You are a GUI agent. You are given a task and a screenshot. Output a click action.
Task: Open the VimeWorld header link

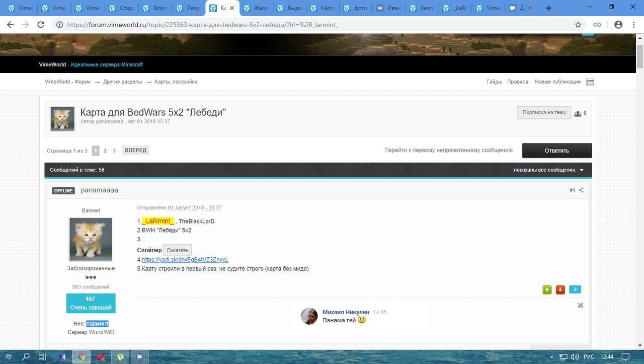click(52, 64)
